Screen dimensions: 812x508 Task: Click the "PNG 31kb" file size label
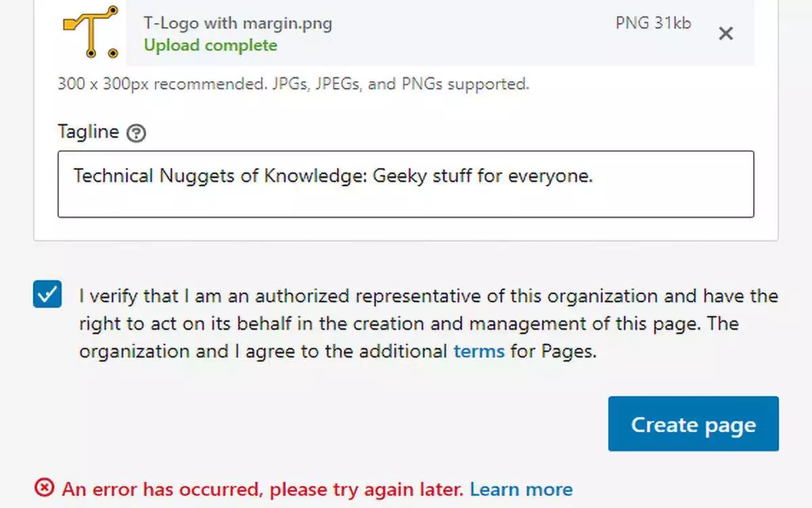pos(653,23)
